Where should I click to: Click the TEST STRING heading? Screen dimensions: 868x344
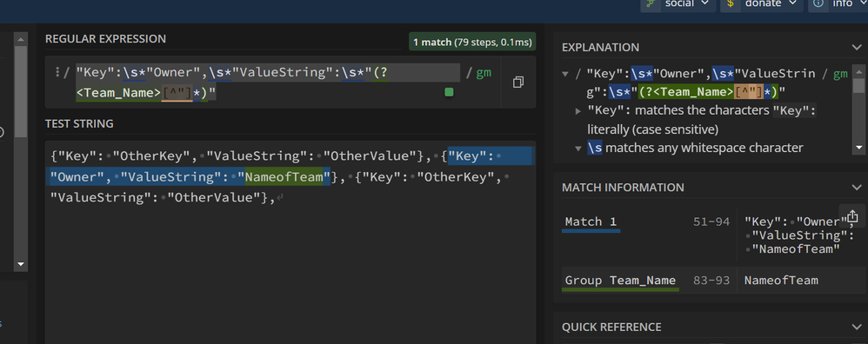tap(79, 124)
